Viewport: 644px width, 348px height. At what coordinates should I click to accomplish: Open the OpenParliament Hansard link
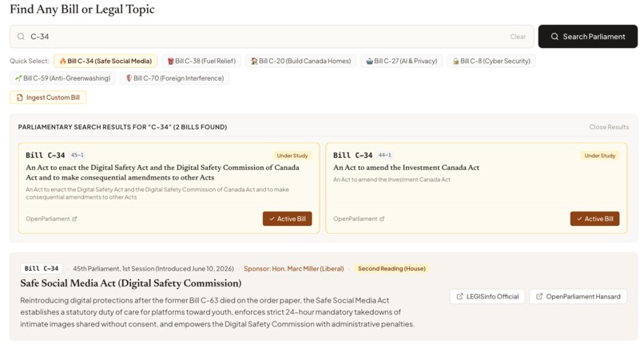coord(578,296)
